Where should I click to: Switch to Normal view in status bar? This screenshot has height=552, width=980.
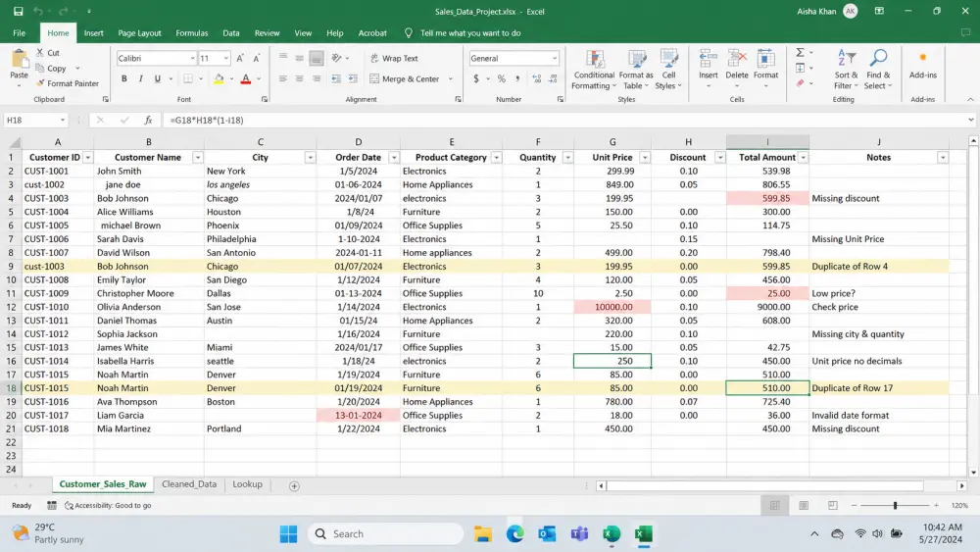(x=775, y=505)
